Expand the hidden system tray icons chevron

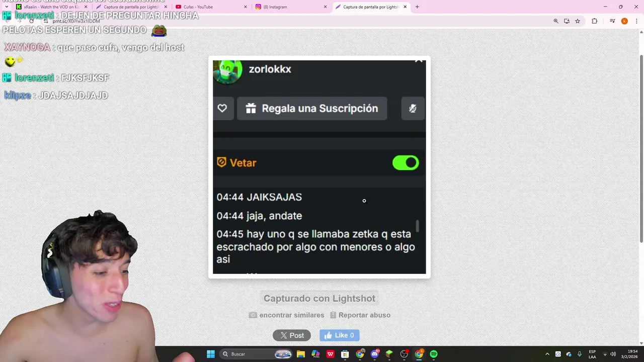click(x=547, y=354)
